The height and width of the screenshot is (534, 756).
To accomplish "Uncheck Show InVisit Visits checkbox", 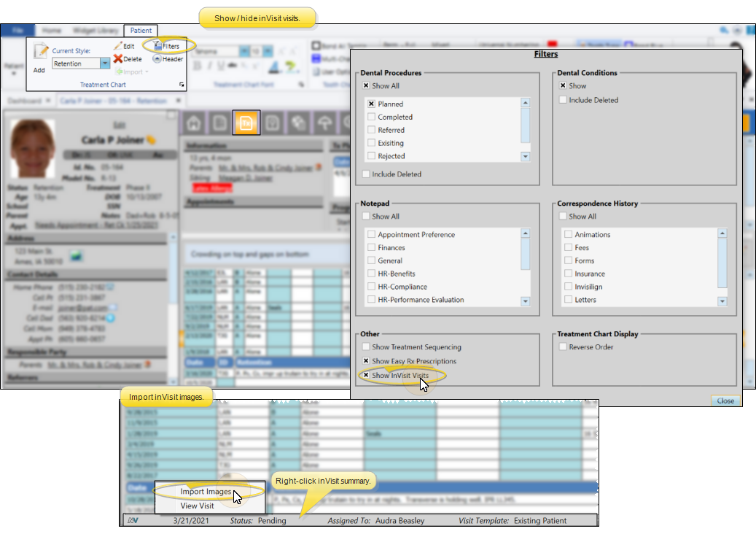I will [x=367, y=375].
